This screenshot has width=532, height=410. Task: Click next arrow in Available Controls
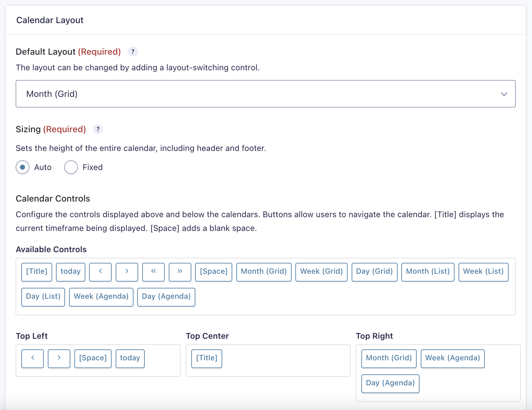click(x=127, y=272)
